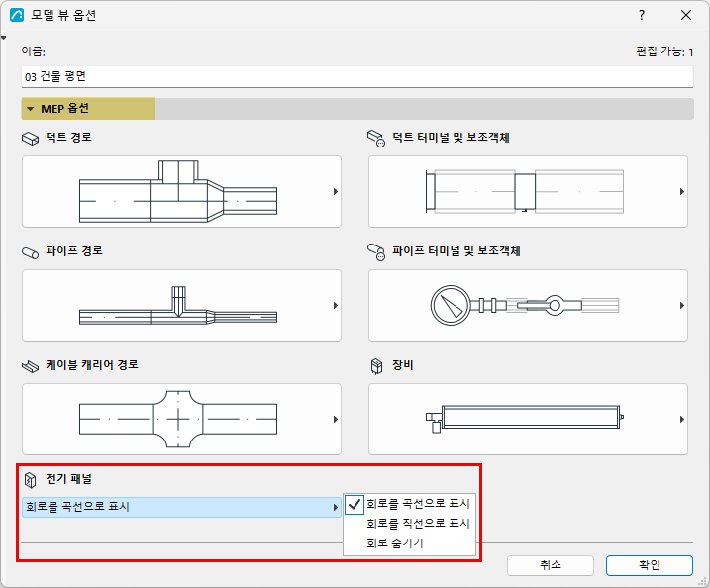Close the 모델 뷰 옵션 dialog
The width and height of the screenshot is (710, 588).
[x=686, y=15]
